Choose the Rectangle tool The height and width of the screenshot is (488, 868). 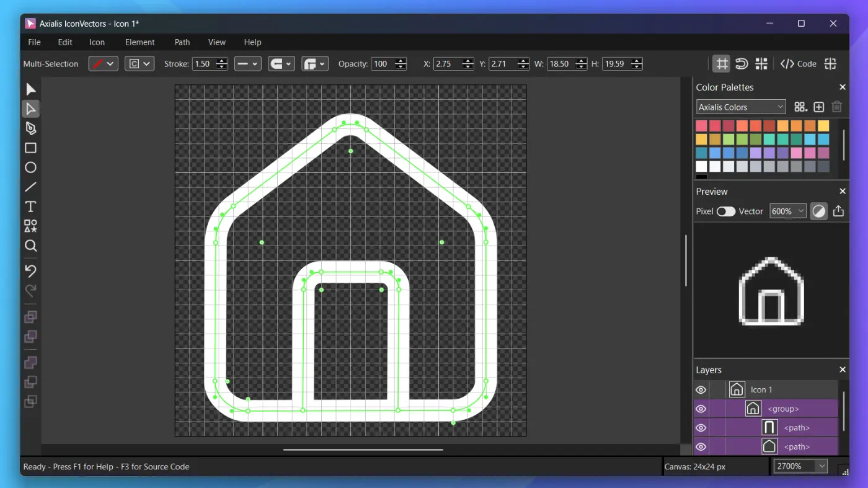pos(30,148)
